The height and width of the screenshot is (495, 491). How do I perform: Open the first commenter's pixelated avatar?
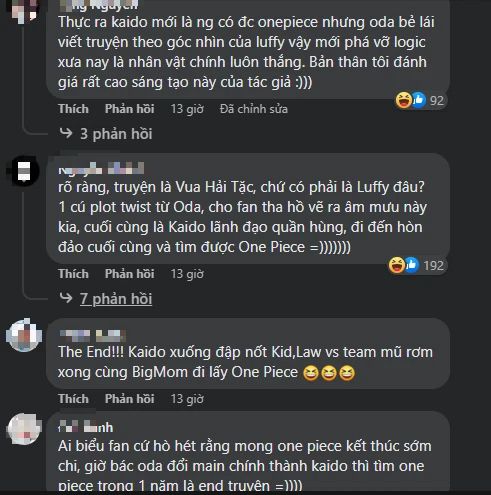click(23, 11)
